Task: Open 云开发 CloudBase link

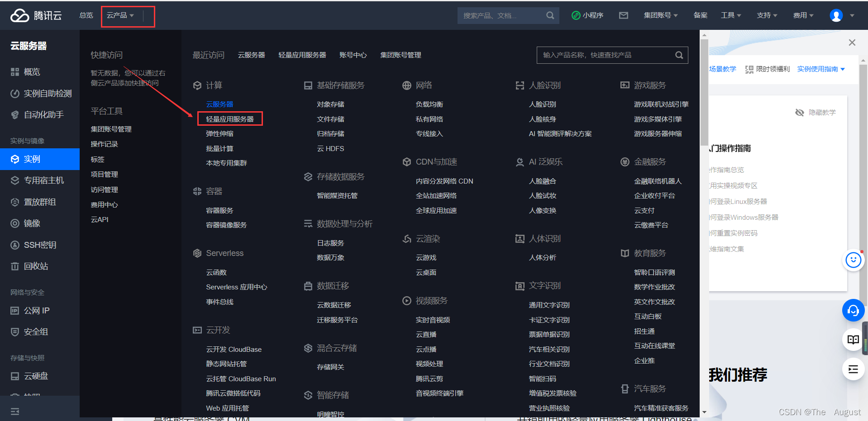Action: 234,350
